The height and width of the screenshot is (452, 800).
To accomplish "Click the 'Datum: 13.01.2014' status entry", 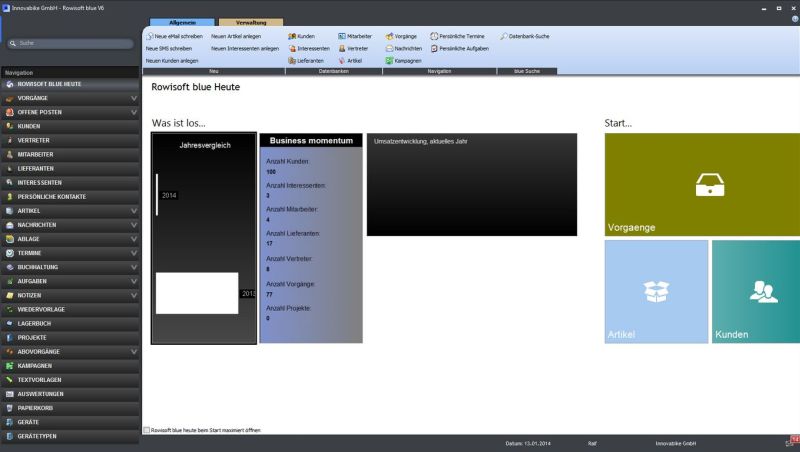I will point(528,443).
